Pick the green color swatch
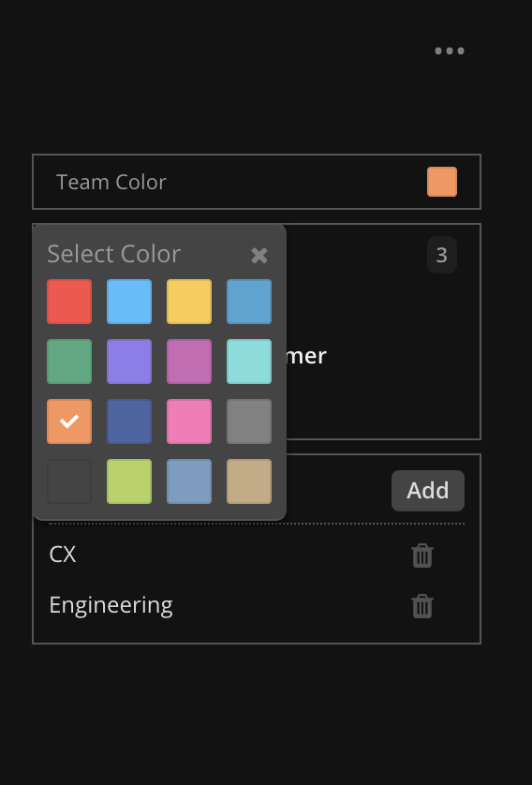 (69, 362)
